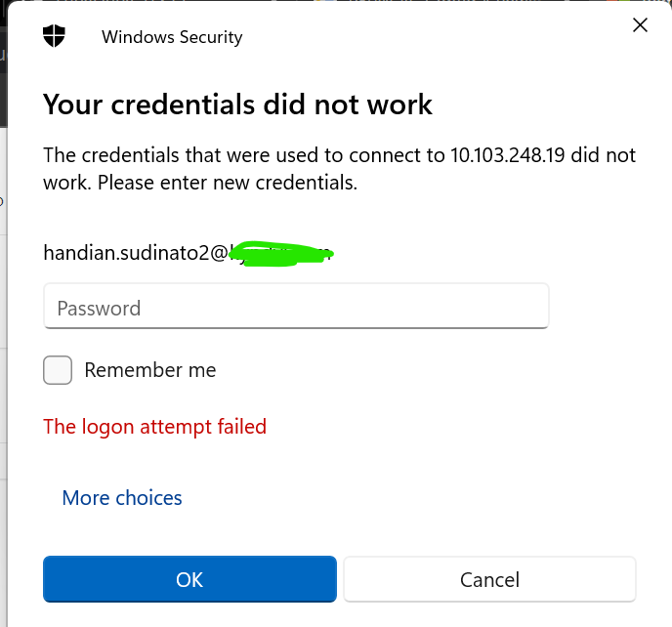Image resolution: width=672 pixels, height=627 pixels.
Task: Close the Windows Security dialog
Action: [x=640, y=25]
